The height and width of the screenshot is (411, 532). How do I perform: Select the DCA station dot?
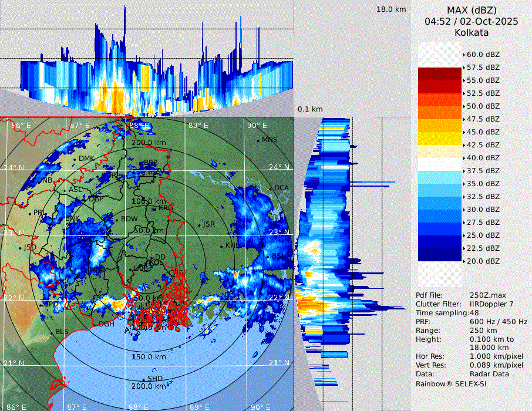coord(271,188)
